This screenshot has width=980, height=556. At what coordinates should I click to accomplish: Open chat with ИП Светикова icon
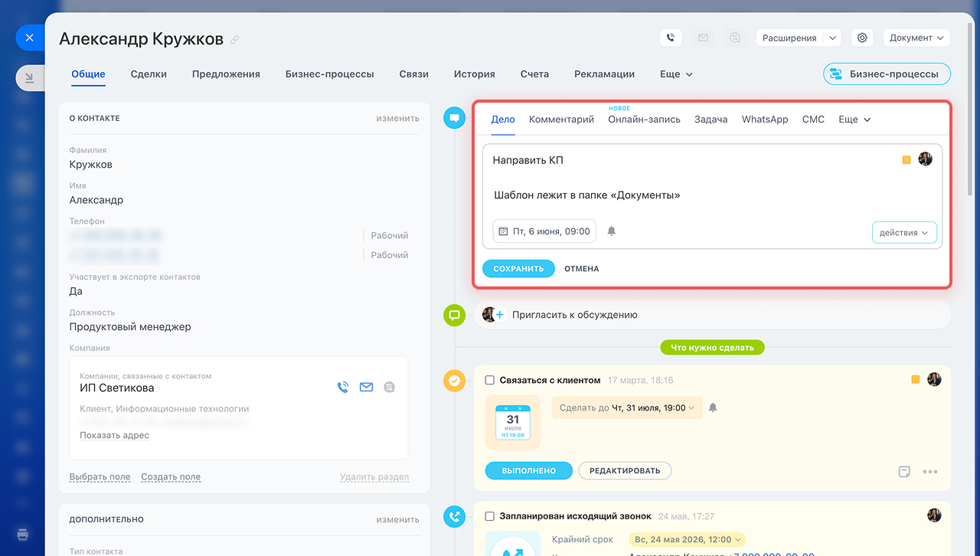tap(390, 388)
